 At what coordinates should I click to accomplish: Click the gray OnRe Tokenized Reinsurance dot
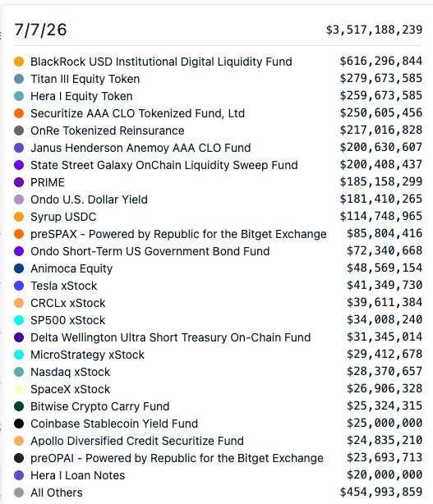[19, 131]
